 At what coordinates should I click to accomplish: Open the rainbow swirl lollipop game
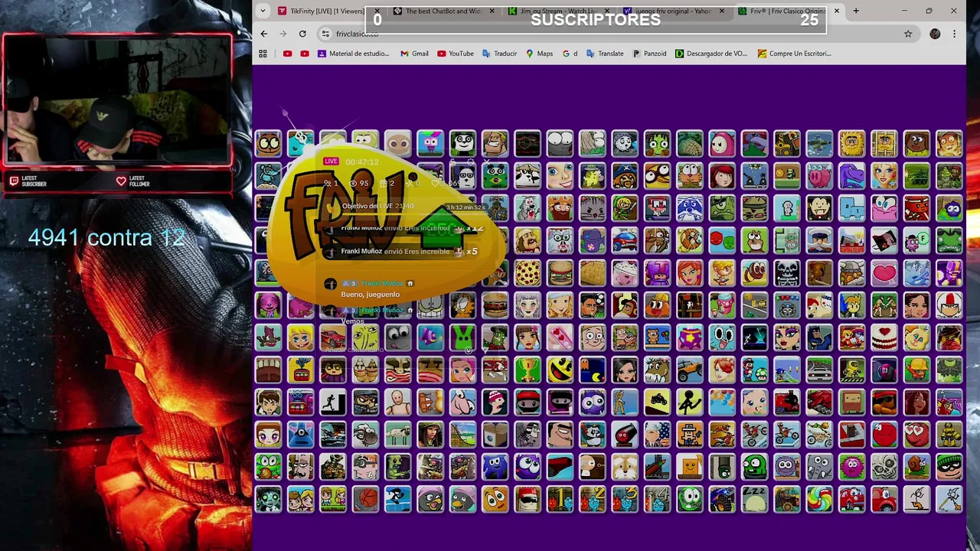[x=819, y=498]
